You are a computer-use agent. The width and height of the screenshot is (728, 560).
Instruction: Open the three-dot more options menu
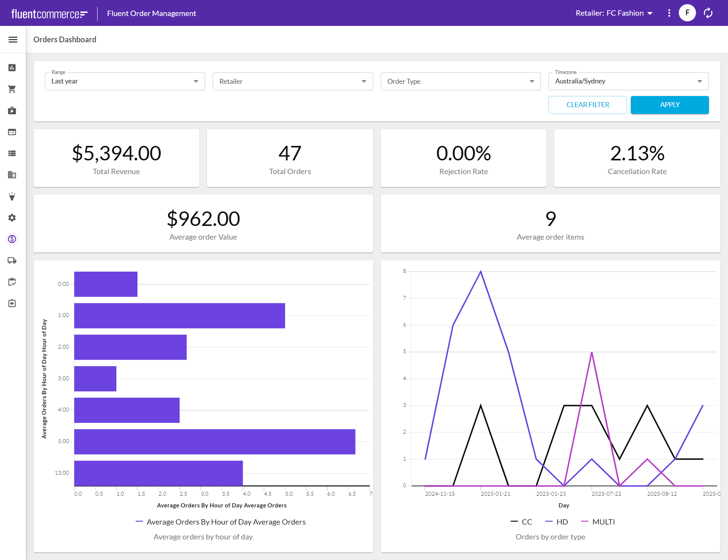[x=669, y=13]
